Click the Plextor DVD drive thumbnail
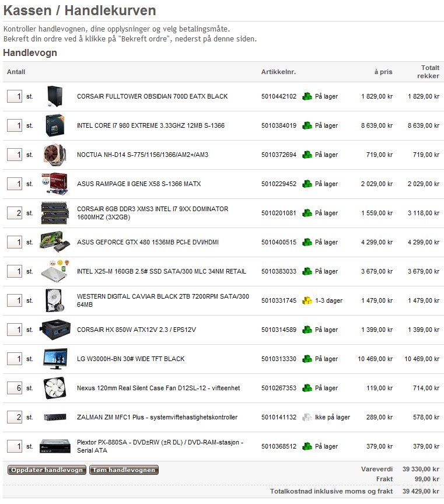This screenshot has width=444, height=504. coord(55,446)
